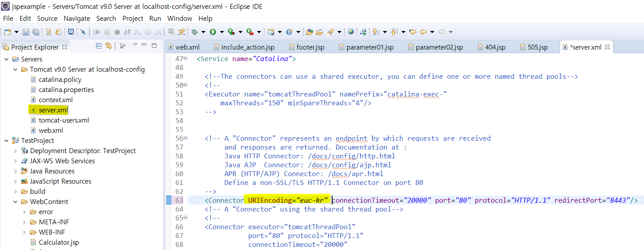Open the New wizard dropdown arrow
Viewport: 644px width, 250px height.
pyautogui.click(x=16, y=32)
